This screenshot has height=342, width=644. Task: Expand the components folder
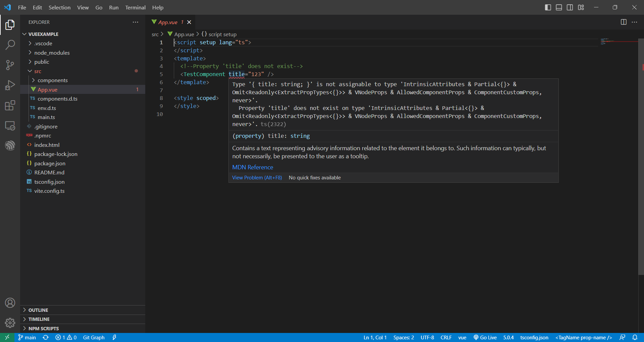coord(33,80)
